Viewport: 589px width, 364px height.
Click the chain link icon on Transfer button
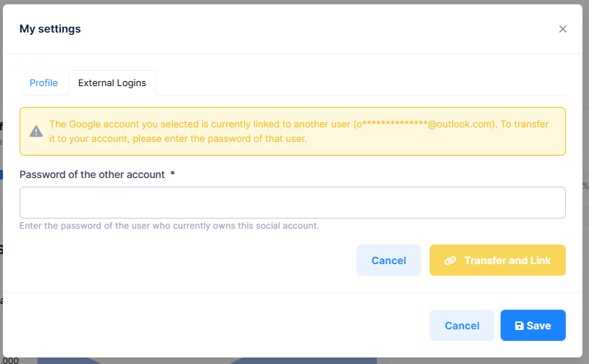(450, 261)
